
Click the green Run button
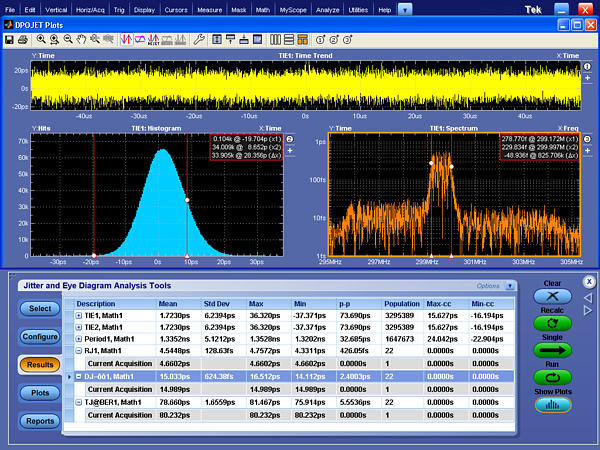(x=552, y=378)
